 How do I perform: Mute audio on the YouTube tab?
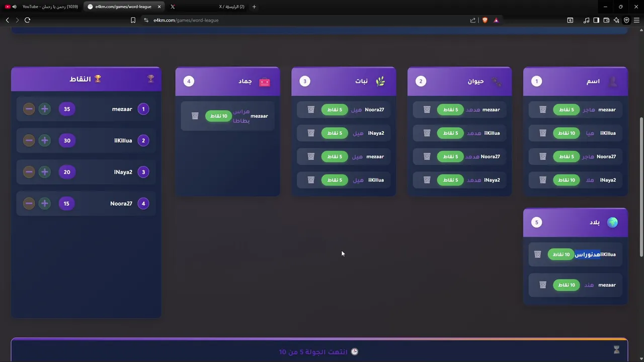point(14,7)
